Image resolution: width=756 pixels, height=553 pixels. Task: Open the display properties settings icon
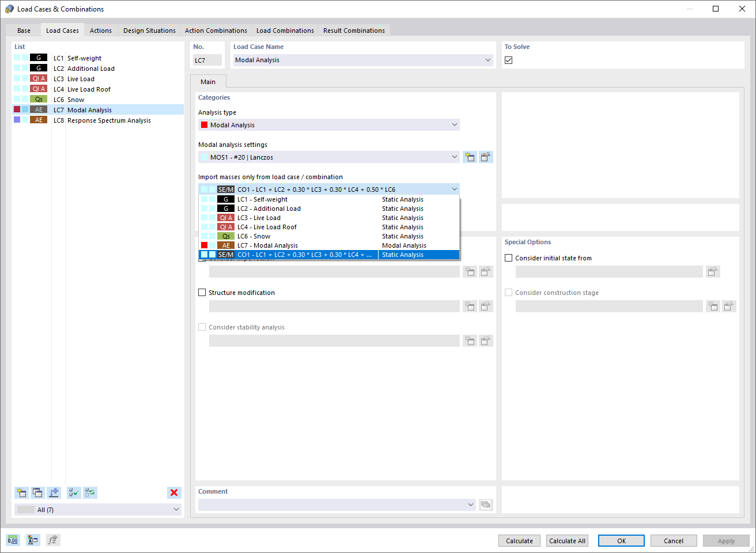(32, 540)
